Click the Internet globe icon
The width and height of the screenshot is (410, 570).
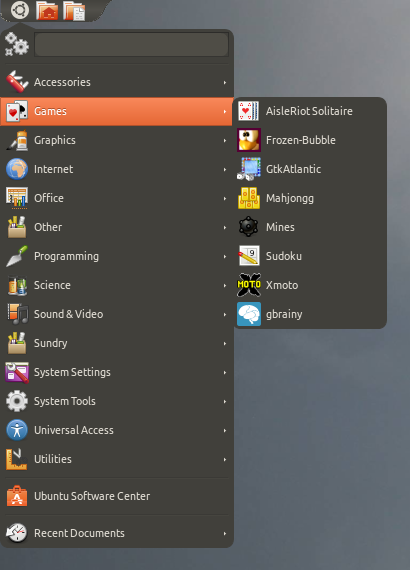click(17, 169)
